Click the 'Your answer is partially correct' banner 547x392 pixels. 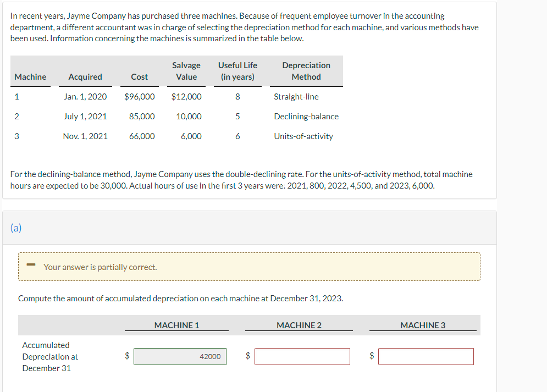pyautogui.click(x=249, y=267)
